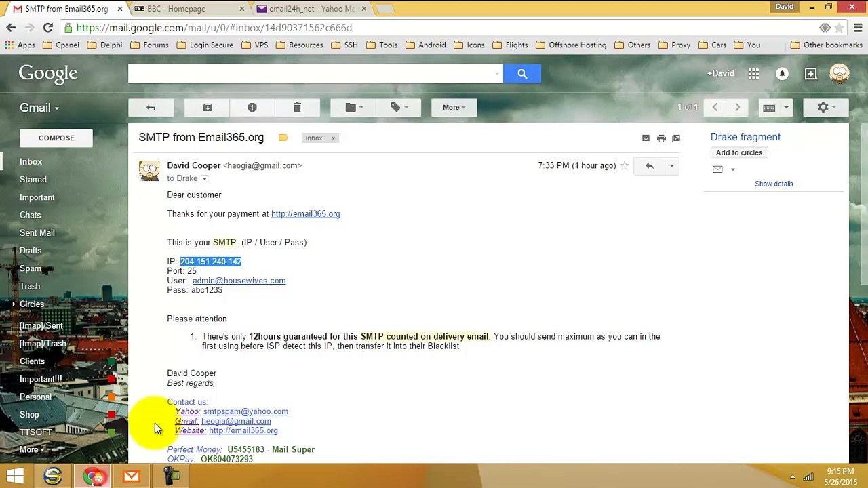The image size is (868, 488).
Task: Go to Sent Mail
Action: 37,232
